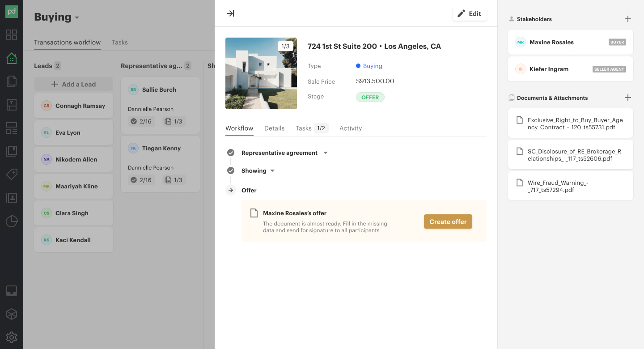Click the Edit button
This screenshot has width=644, height=349.
point(469,13)
